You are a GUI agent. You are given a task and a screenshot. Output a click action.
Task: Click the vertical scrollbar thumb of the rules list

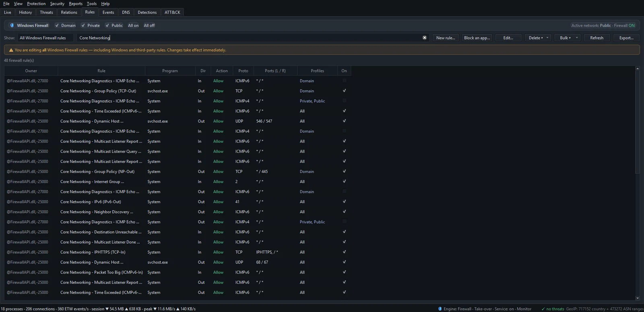point(637,123)
